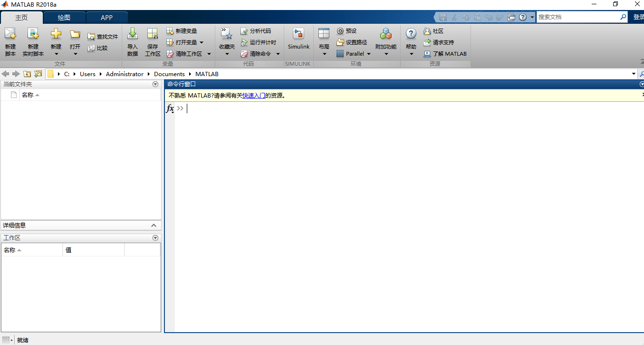This screenshot has height=345, width=644.
Task: Click the 登录 sign in button
Action: 638,17
